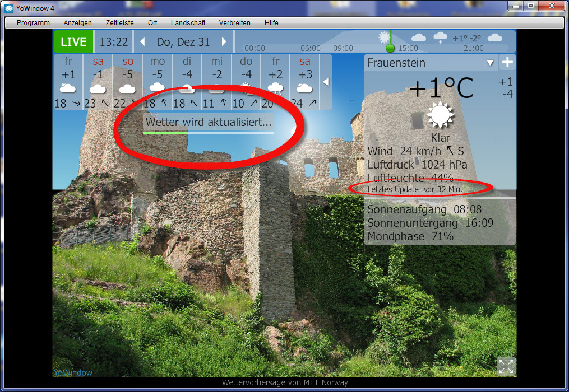
Task: Select Sunday -5 forecast day
Action: tap(128, 82)
